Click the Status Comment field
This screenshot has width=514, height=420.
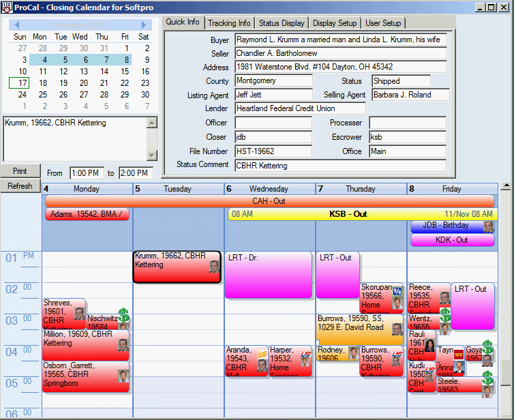(x=341, y=166)
